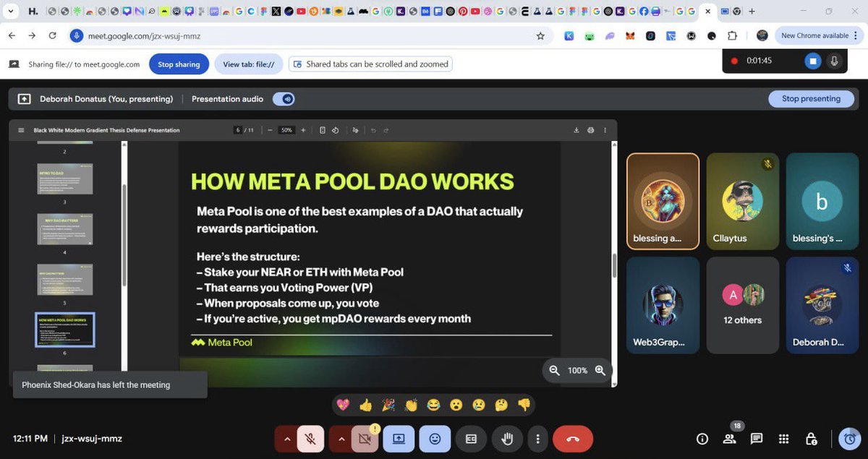Viewport: 868px width, 459px height.
Task: Expand camera device options
Action: coord(341,439)
